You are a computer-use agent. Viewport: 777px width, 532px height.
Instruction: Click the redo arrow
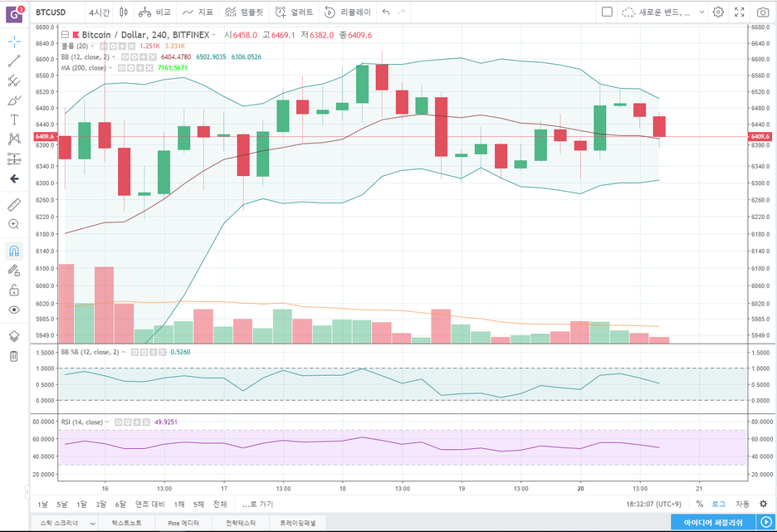click(x=402, y=12)
